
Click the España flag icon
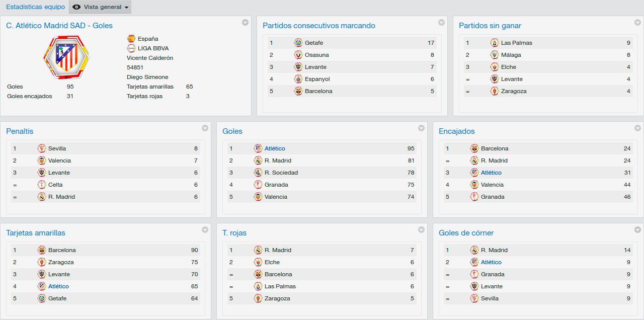tap(131, 39)
